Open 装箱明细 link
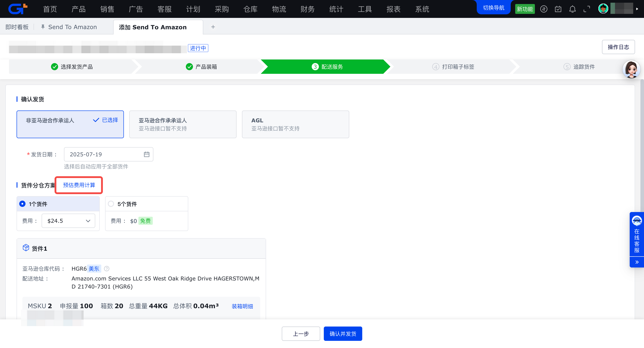 tap(242, 306)
